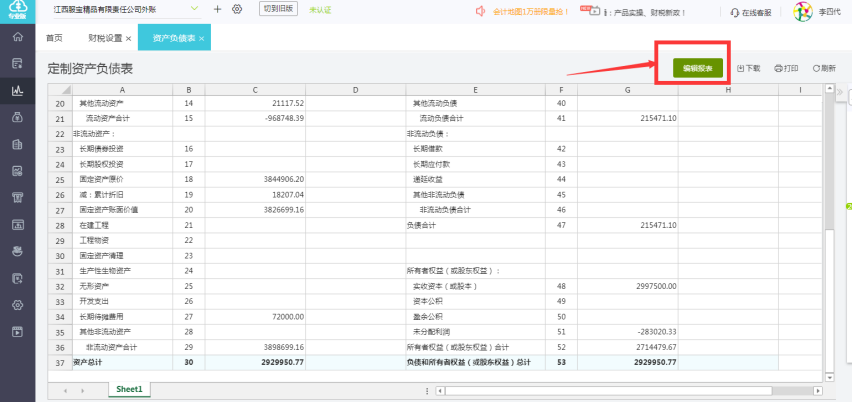Click the 切到旧版 button
The image size is (853, 402).
click(x=278, y=10)
